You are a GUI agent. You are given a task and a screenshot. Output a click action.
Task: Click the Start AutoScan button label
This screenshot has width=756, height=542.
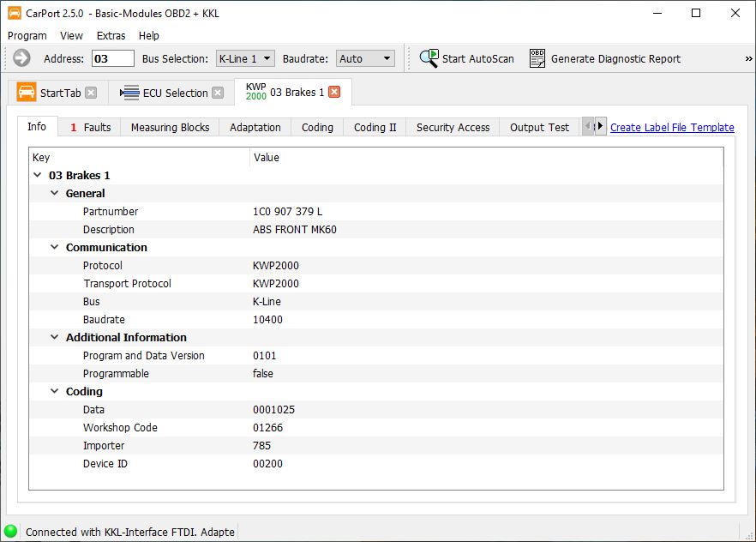coord(477,59)
